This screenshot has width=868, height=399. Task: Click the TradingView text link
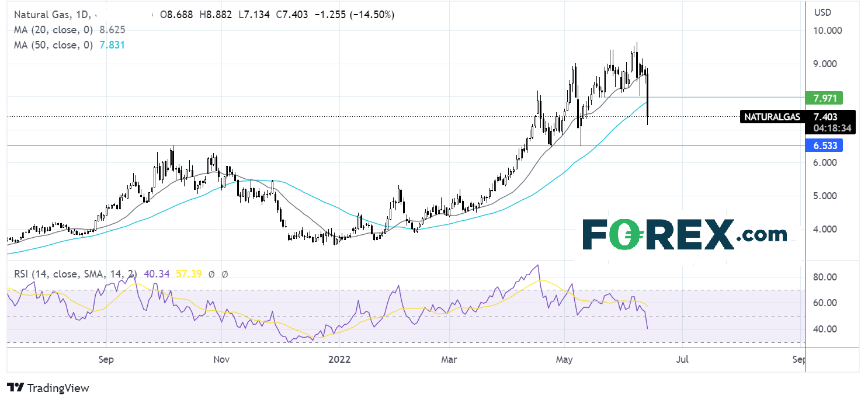click(x=58, y=388)
